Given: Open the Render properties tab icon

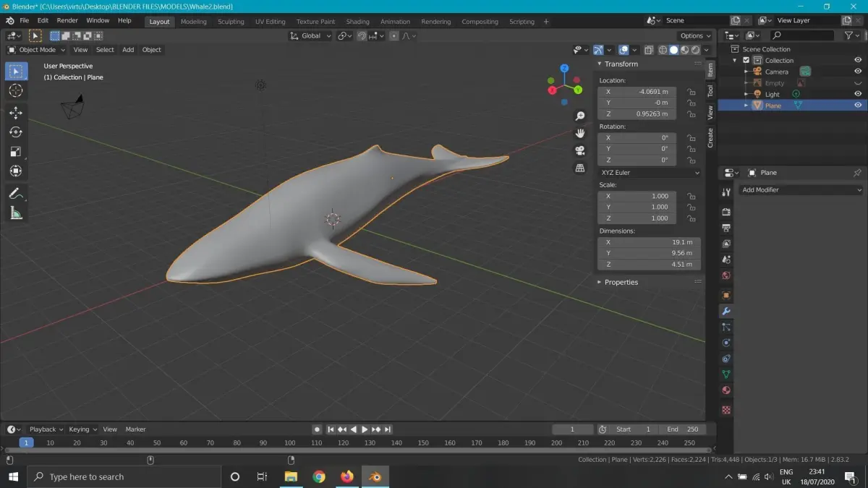Looking at the screenshot, I should click(726, 212).
